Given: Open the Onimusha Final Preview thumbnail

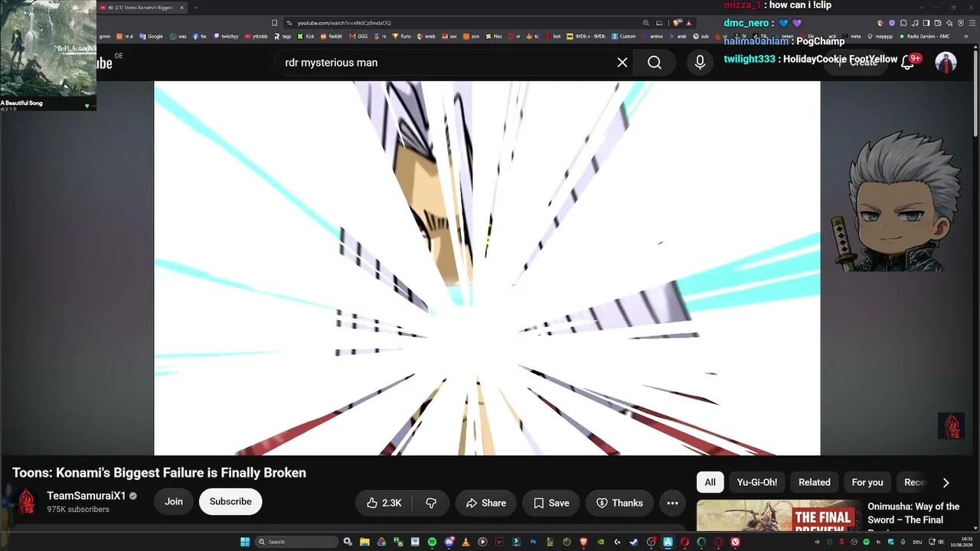Looking at the screenshot, I should [x=779, y=516].
